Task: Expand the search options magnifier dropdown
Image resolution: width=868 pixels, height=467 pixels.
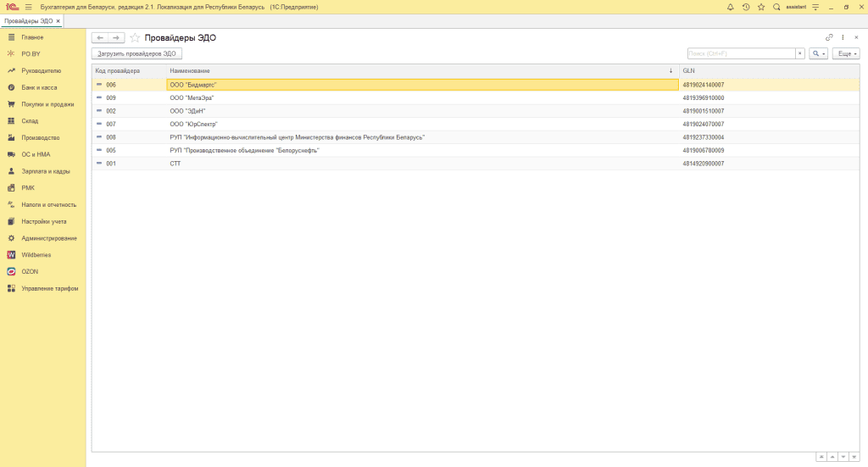Action: click(818, 53)
